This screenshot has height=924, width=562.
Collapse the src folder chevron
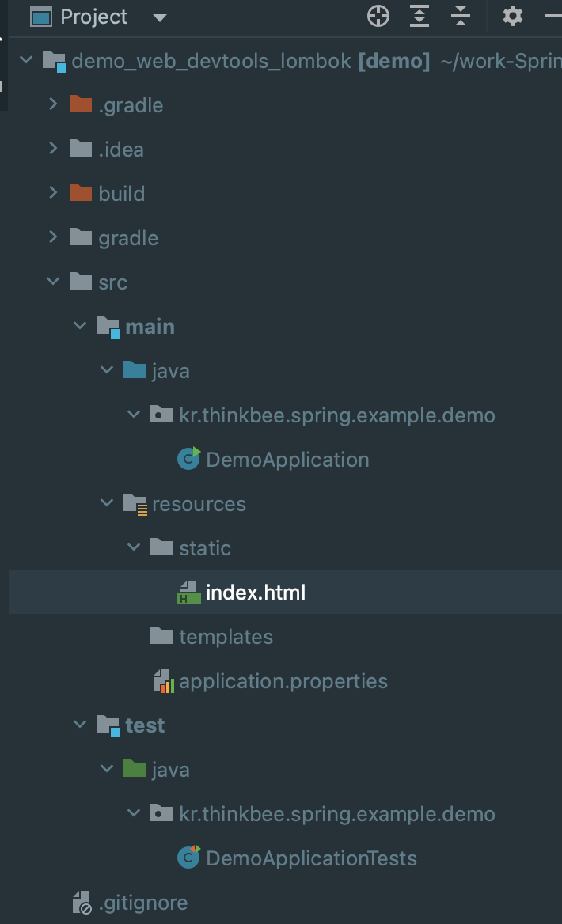point(53,282)
